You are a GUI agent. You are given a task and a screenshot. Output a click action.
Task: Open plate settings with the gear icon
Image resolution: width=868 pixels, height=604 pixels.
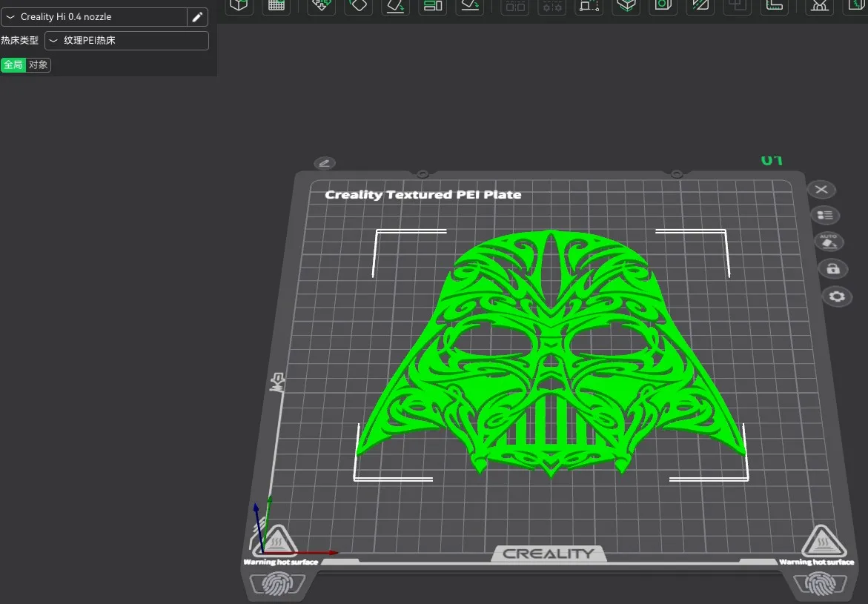point(837,296)
